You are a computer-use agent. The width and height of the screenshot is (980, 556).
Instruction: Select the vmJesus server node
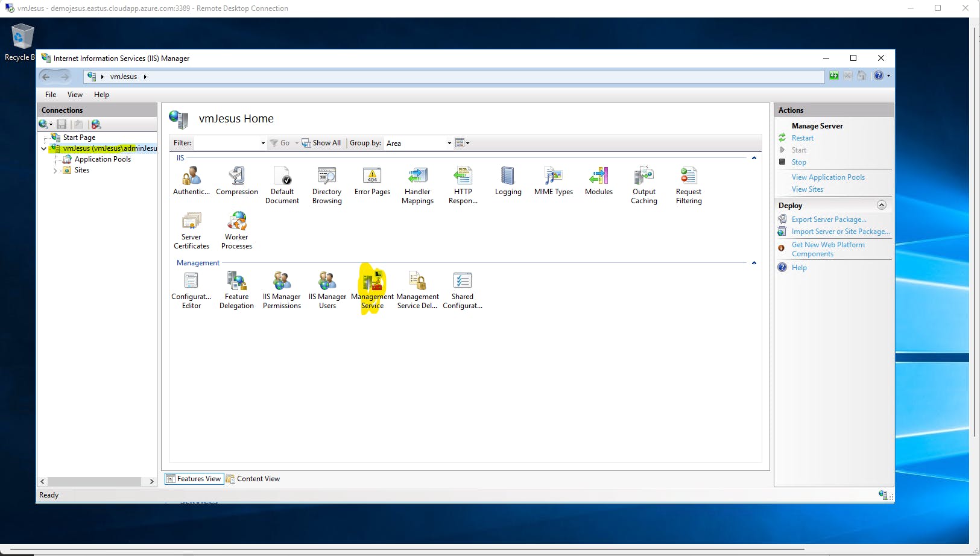[x=110, y=148]
